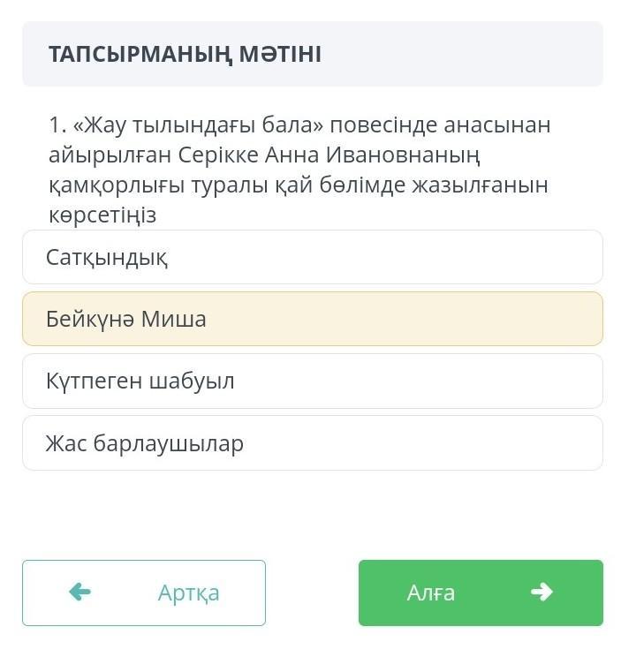The height and width of the screenshot is (672, 621).
Task: Click the word көрсетіңіз ending the question
Action: pos(102,215)
